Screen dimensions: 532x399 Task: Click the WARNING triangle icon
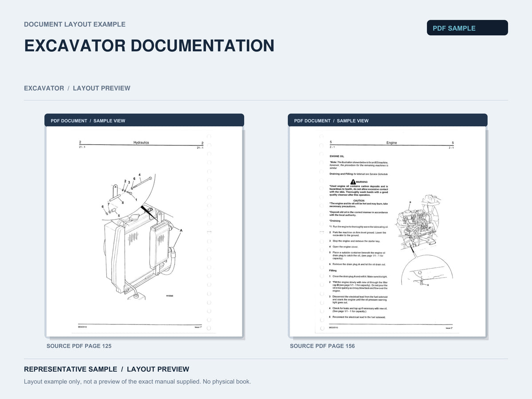[353, 182]
